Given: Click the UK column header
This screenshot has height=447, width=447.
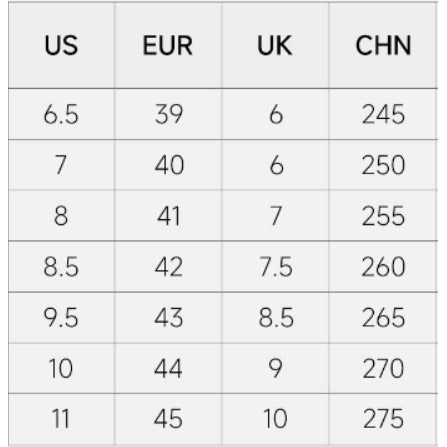Looking at the screenshot, I should pyautogui.click(x=275, y=45).
